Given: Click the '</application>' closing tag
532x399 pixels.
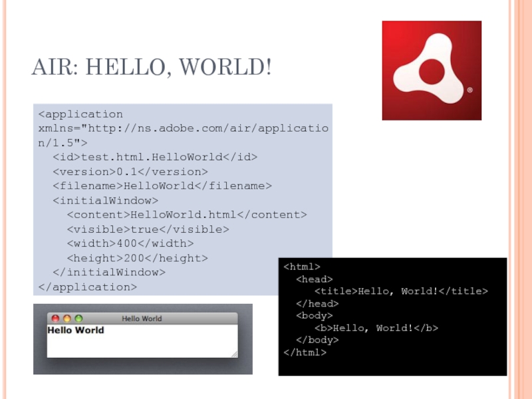Looking at the screenshot, I should [88, 287].
